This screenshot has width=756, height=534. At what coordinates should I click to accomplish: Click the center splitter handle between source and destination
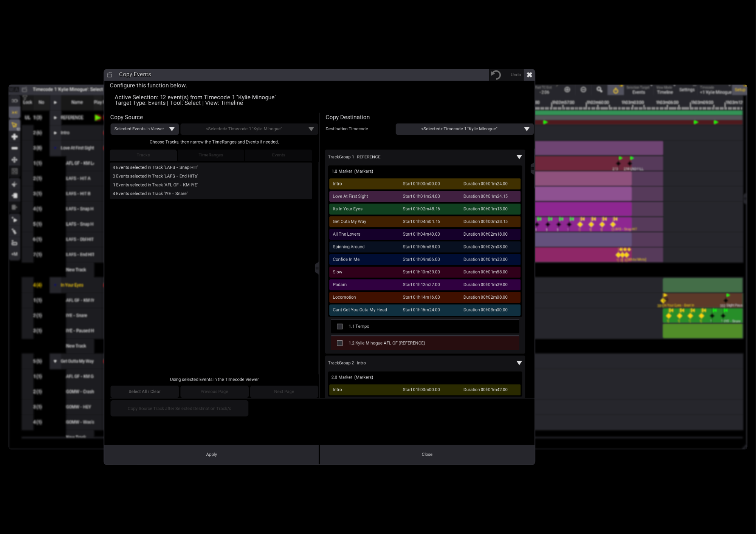pyautogui.click(x=317, y=268)
